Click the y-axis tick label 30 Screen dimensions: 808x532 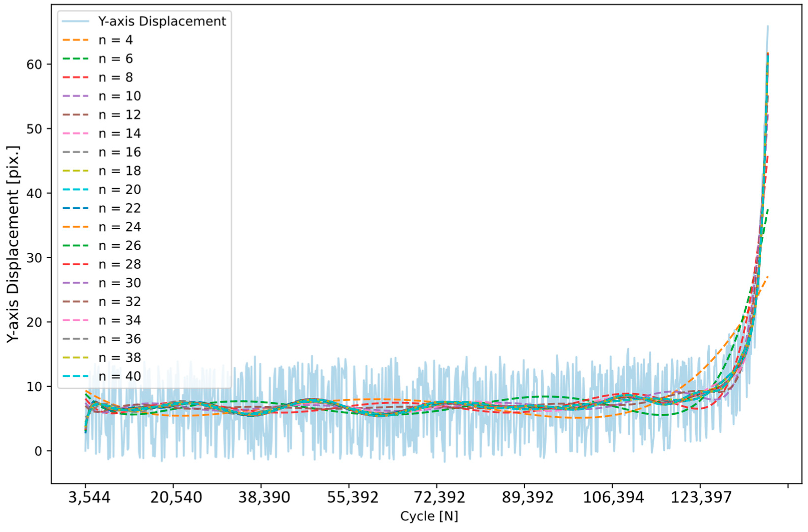(34, 258)
